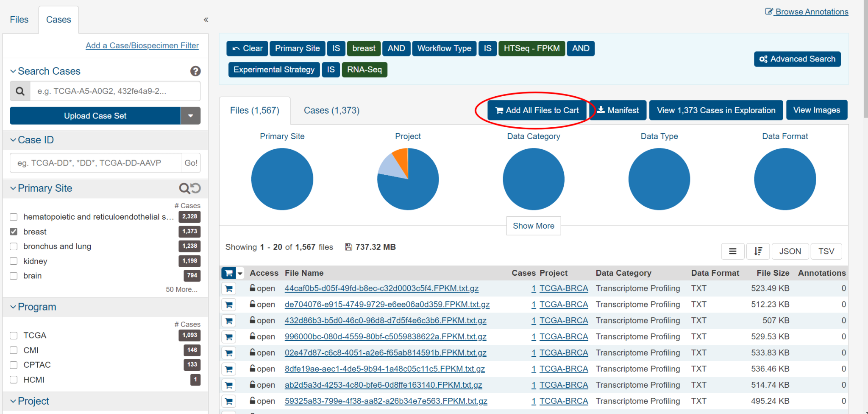Open the column arrangement hamburger icon
The width and height of the screenshot is (868, 414).
tap(732, 251)
